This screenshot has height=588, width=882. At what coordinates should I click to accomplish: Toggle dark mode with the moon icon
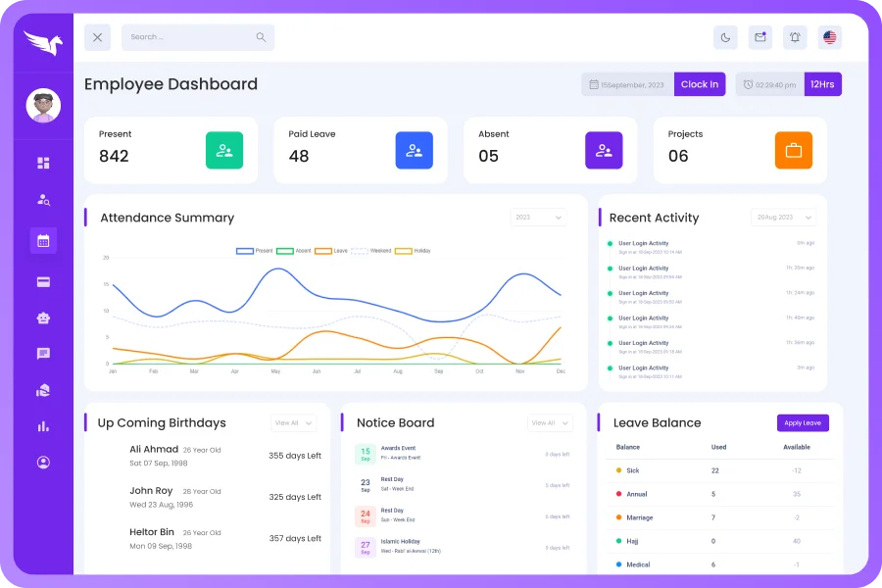pyautogui.click(x=725, y=37)
